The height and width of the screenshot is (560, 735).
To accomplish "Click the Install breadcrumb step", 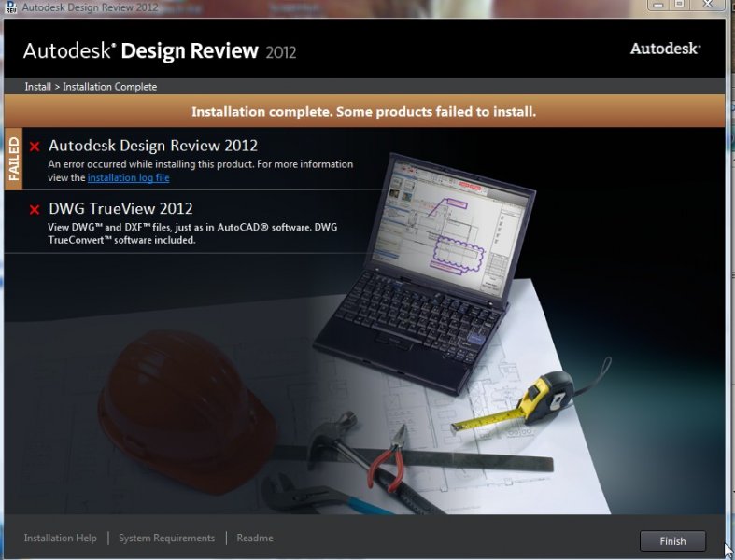I will (37, 87).
